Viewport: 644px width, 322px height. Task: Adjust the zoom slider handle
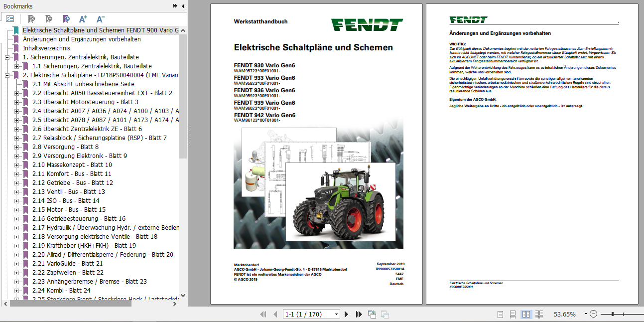coord(612,314)
